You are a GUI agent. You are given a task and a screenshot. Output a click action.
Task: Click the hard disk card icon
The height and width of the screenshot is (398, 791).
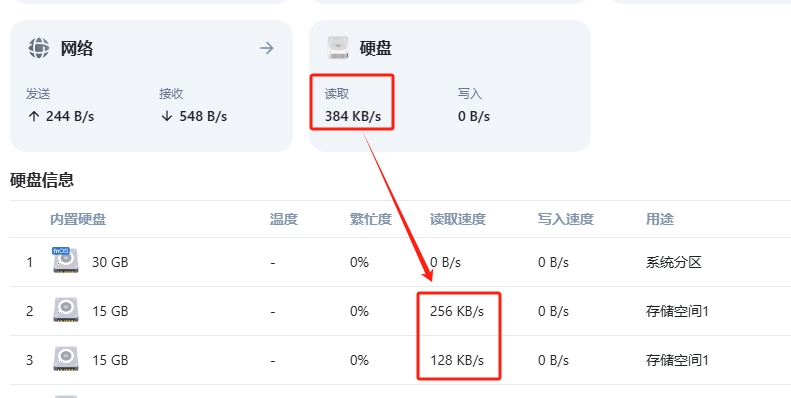click(337, 48)
